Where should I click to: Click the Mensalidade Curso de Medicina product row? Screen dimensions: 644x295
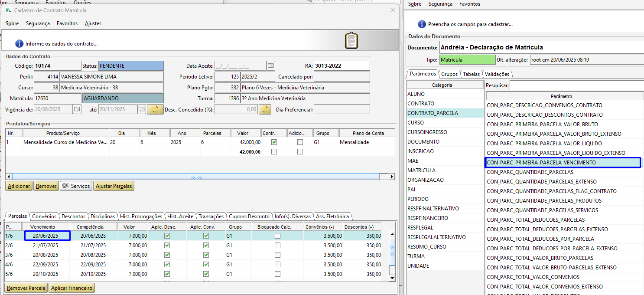click(x=200, y=142)
